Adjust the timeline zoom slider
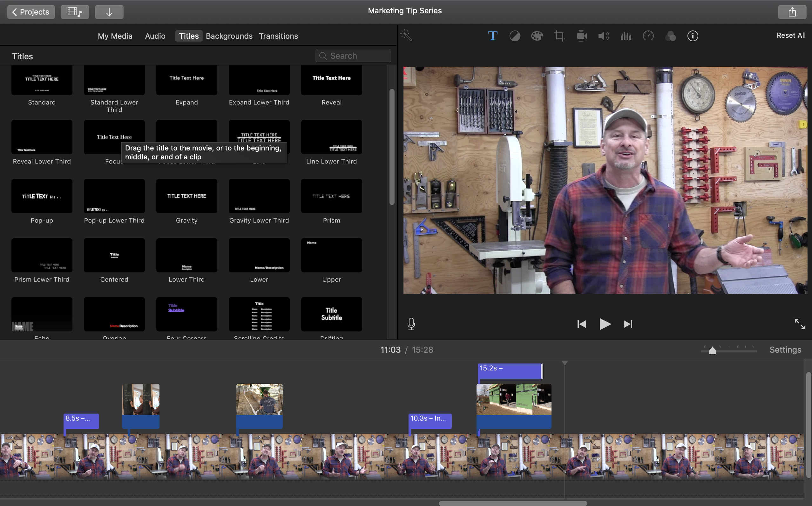Viewport: 812px width, 506px height. coord(712,351)
